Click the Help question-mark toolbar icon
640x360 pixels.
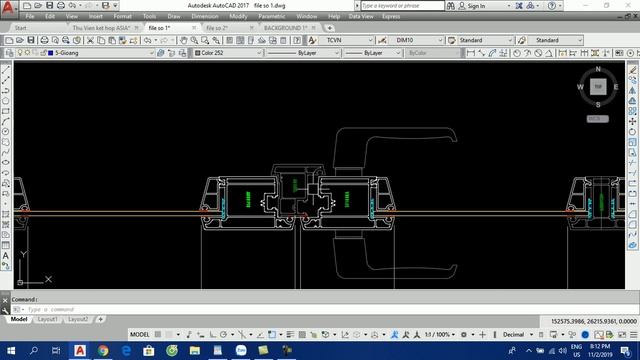297,40
